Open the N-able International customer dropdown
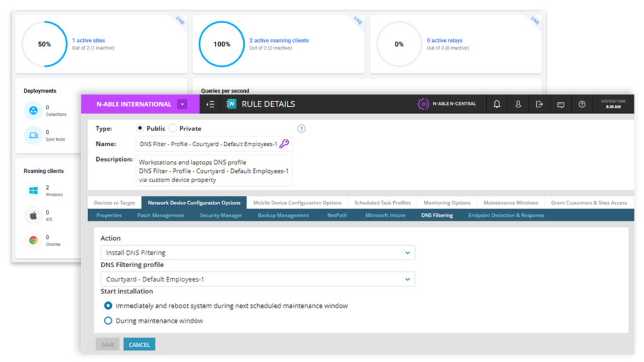The width and height of the screenshot is (644, 362). pos(182,104)
